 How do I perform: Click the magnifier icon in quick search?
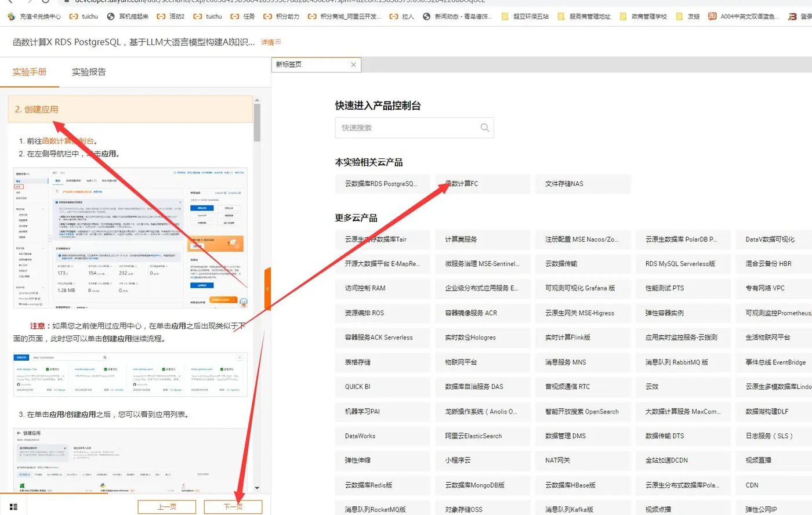coord(485,128)
